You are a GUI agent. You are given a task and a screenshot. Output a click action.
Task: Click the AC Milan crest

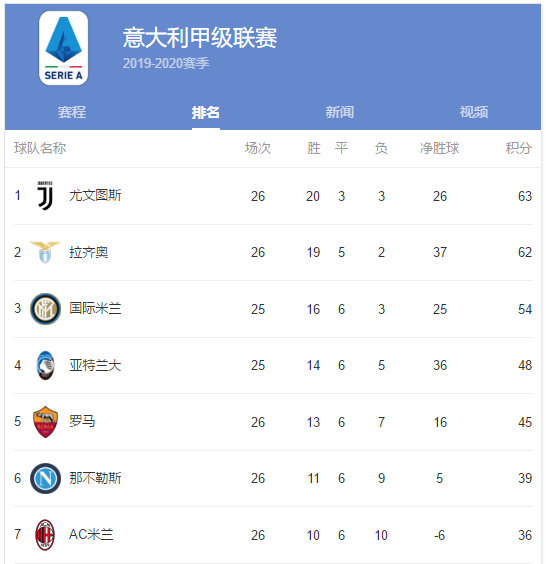click(x=45, y=535)
